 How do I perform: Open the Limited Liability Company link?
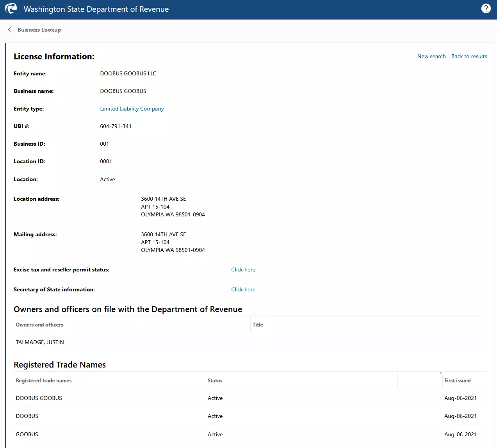click(132, 109)
